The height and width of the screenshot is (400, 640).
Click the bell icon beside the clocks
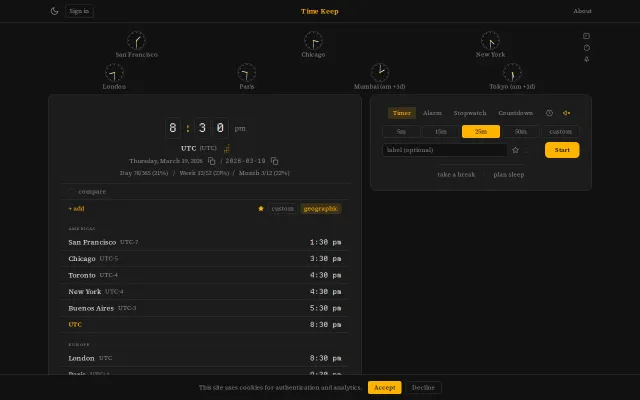click(587, 59)
